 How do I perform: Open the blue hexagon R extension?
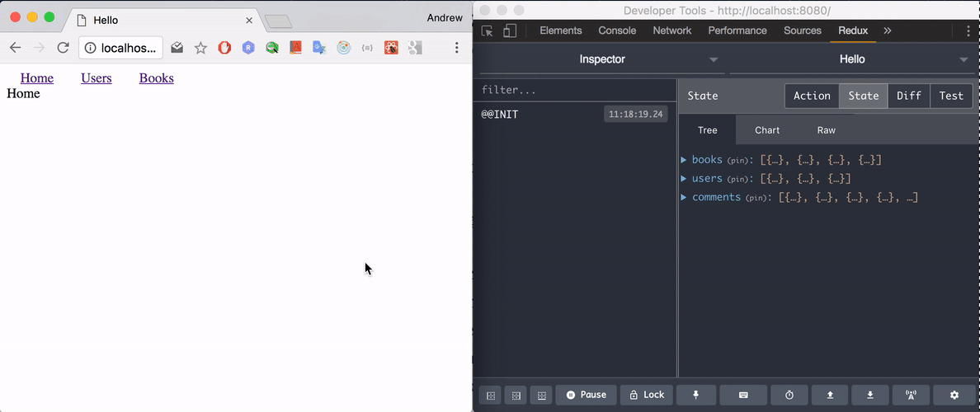click(249, 48)
